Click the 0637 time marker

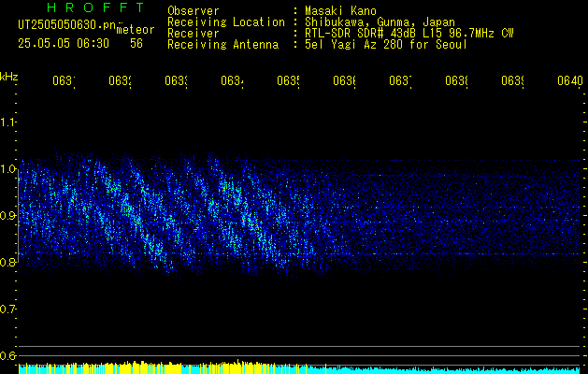click(400, 81)
